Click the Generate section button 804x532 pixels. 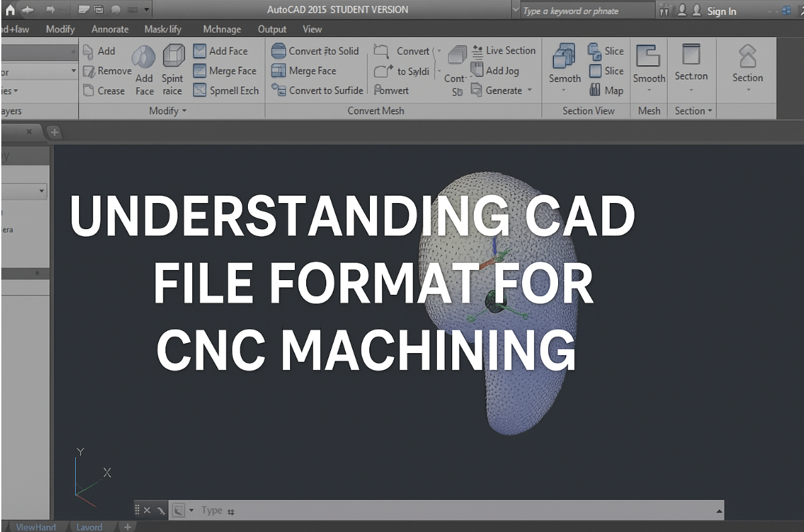[499, 90]
